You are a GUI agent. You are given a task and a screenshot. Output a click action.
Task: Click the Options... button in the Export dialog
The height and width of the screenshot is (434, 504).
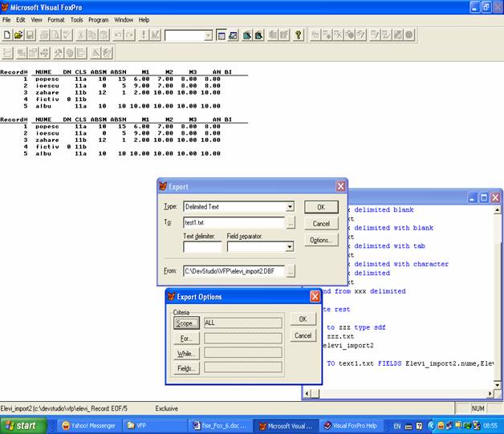tap(321, 240)
